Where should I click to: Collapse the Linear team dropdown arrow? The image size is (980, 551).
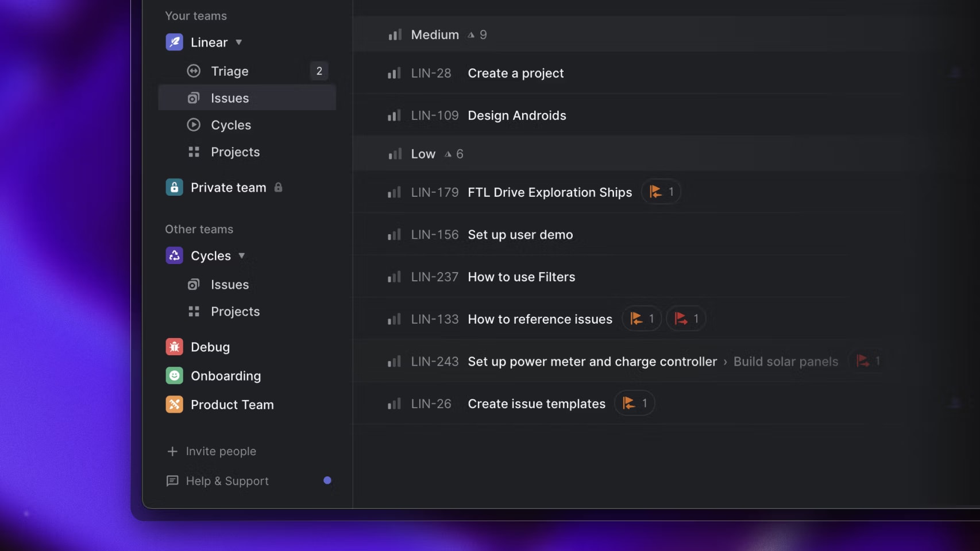(239, 42)
